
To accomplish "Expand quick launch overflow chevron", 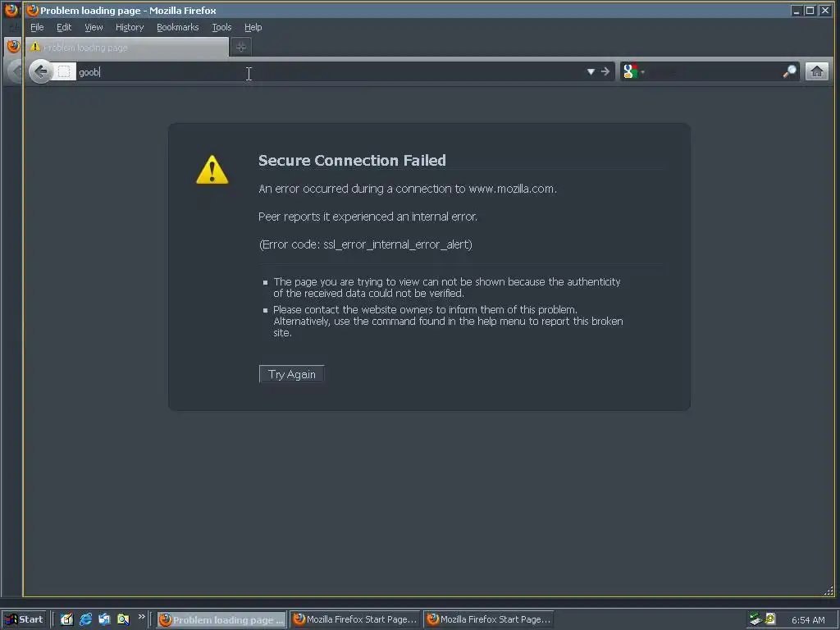I will coord(141,617).
